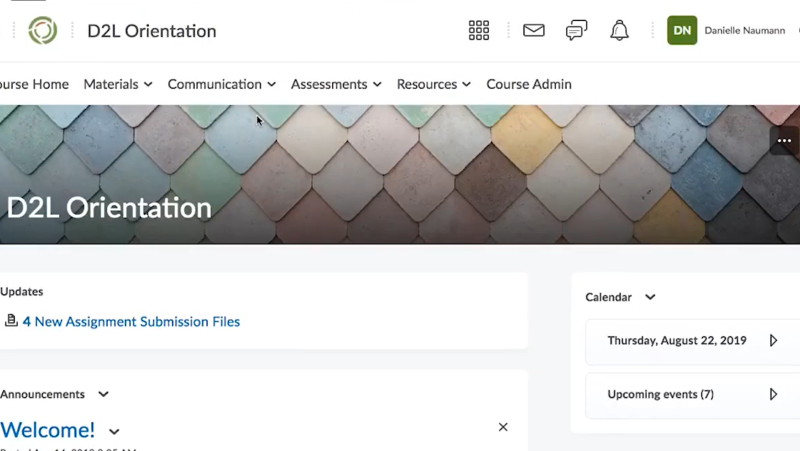Open the course selector grid icon
The height and width of the screenshot is (451, 800).
click(479, 31)
